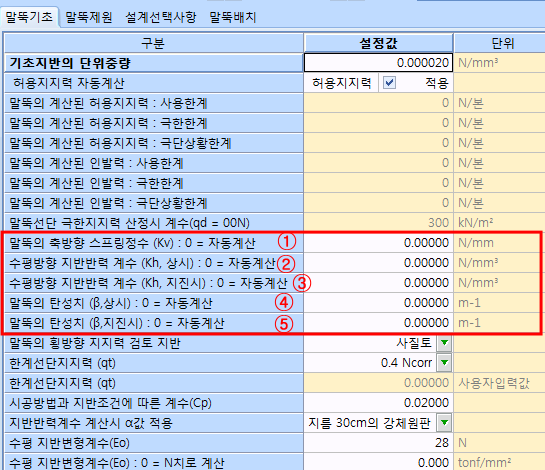This screenshot has height=470, width=545.
Task: Select the 허용지지력 자동계산 row label
Action: (x=153, y=83)
